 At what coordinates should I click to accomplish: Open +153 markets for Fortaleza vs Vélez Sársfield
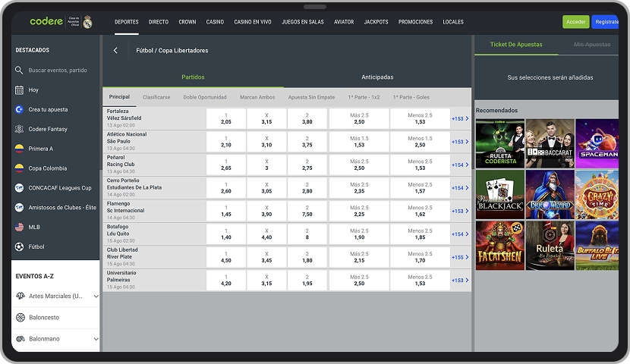[x=460, y=119]
